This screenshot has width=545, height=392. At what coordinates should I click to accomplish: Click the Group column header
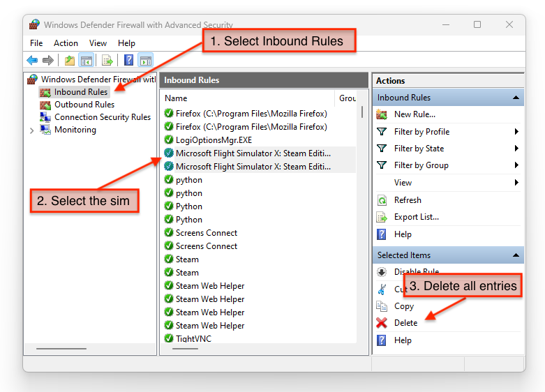pos(346,98)
